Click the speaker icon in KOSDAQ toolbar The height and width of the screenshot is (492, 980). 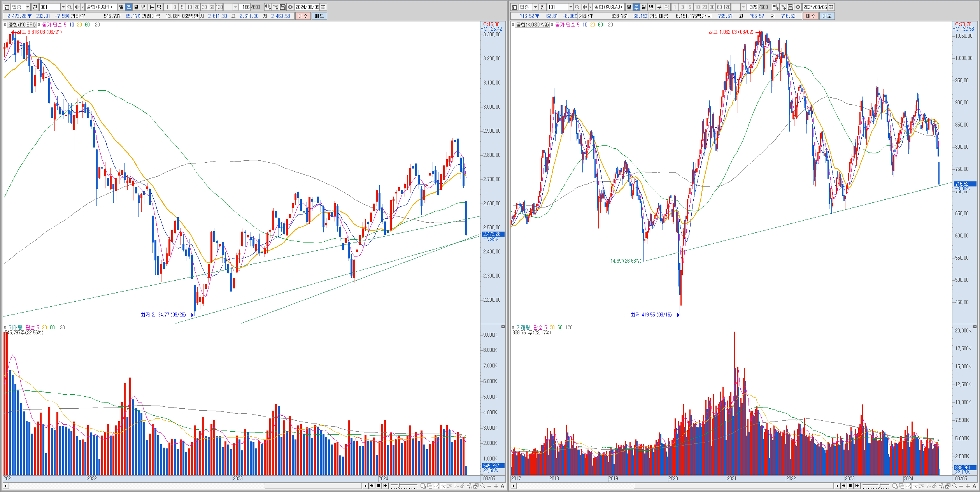(x=585, y=7)
